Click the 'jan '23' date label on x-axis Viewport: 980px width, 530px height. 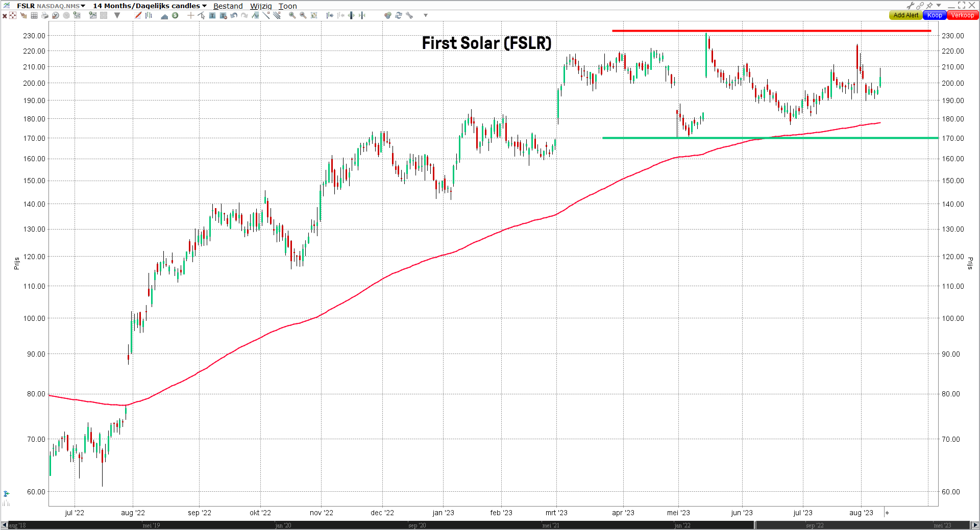click(443, 513)
